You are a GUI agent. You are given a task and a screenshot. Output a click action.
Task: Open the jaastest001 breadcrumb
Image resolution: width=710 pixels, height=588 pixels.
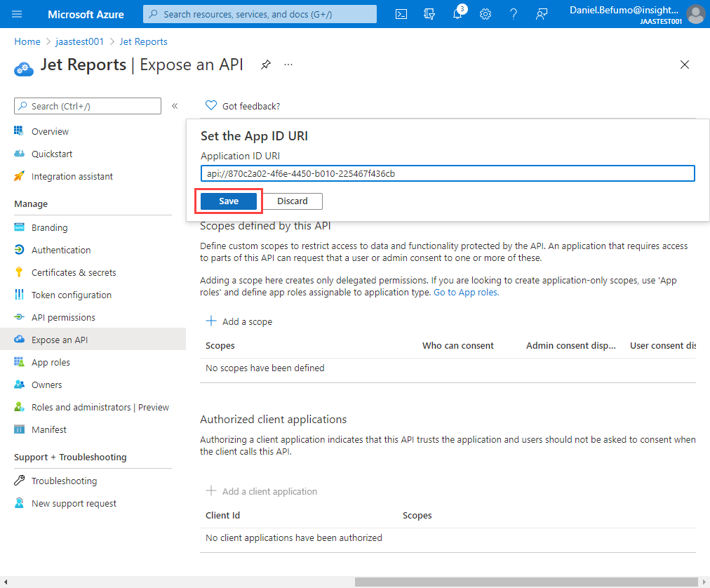click(80, 41)
